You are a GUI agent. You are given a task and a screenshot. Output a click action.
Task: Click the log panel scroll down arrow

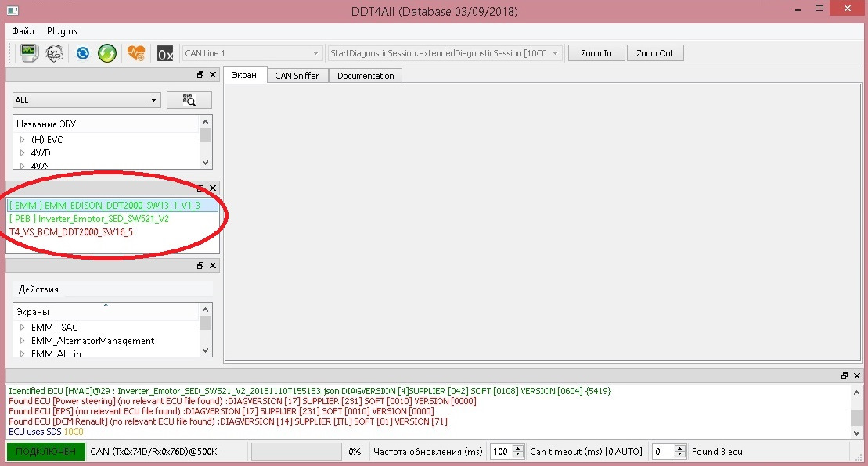(856, 433)
